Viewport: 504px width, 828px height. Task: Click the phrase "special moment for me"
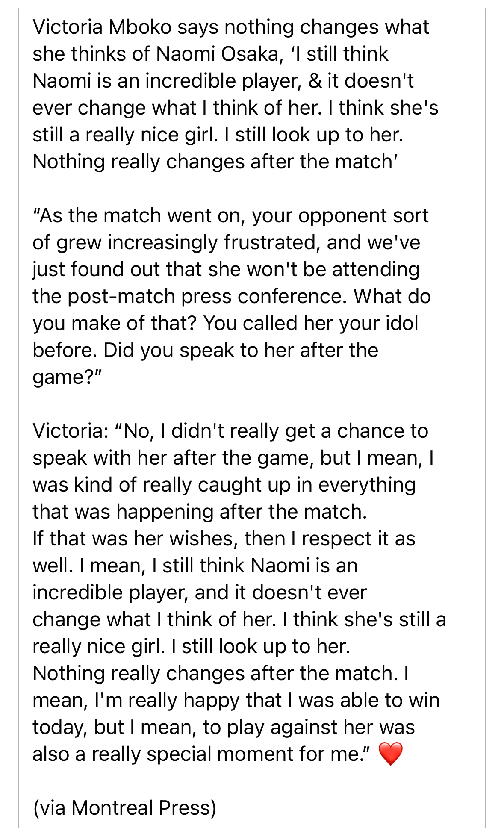(254, 754)
